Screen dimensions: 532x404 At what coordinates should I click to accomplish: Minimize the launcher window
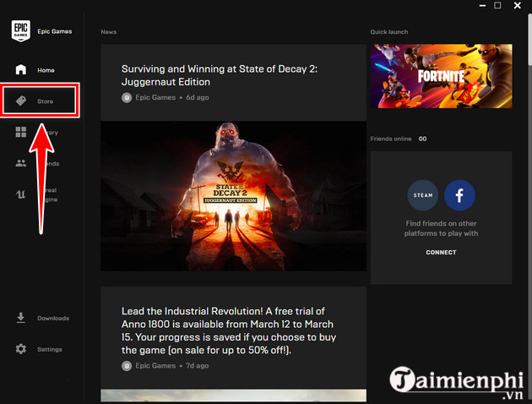[x=482, y=6]
